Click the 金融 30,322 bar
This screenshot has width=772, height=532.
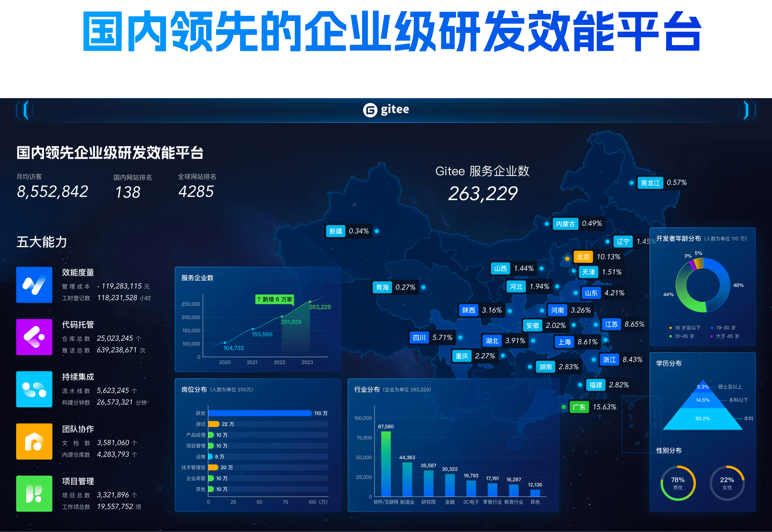click(x=450, y=485)
